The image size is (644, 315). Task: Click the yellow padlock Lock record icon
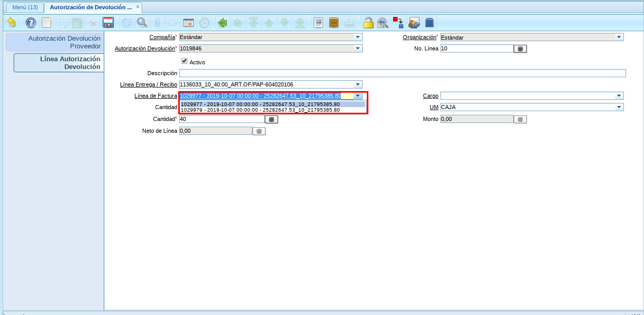(x=368, y=23)
